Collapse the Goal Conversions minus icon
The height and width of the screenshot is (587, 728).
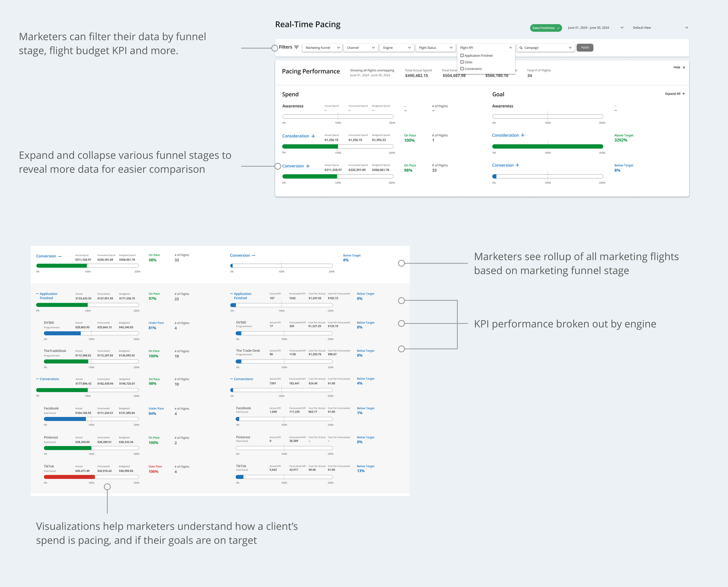(232, 379)
